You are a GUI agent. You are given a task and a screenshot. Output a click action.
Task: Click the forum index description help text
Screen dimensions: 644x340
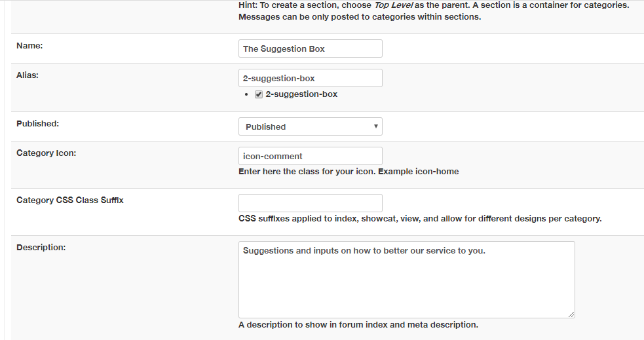tap(358, 325)
